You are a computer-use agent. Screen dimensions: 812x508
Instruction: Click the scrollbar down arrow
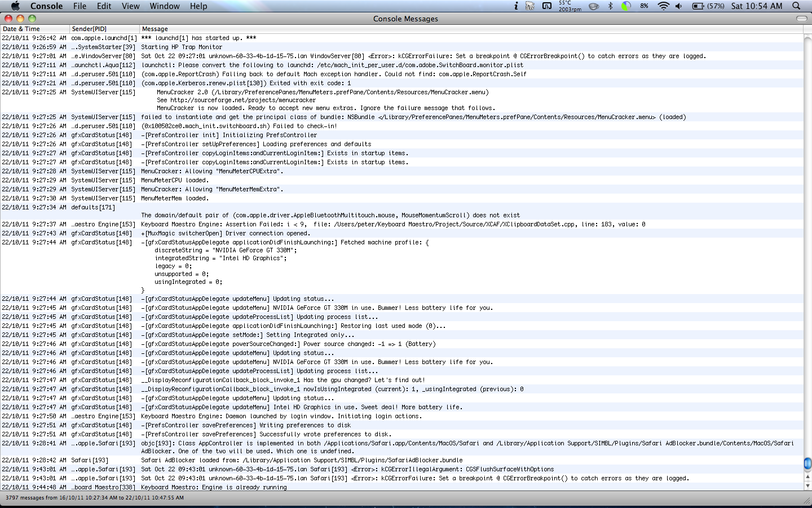coord(807,485)
